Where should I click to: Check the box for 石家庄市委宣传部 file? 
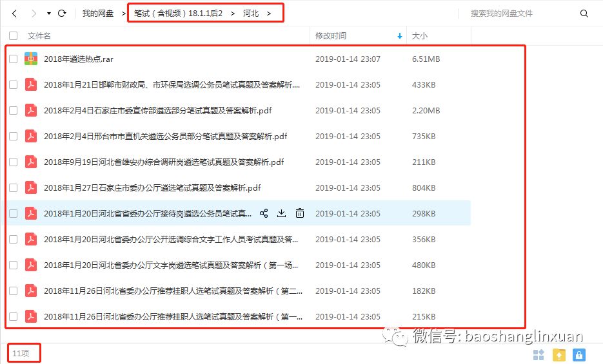click(14, 110)
